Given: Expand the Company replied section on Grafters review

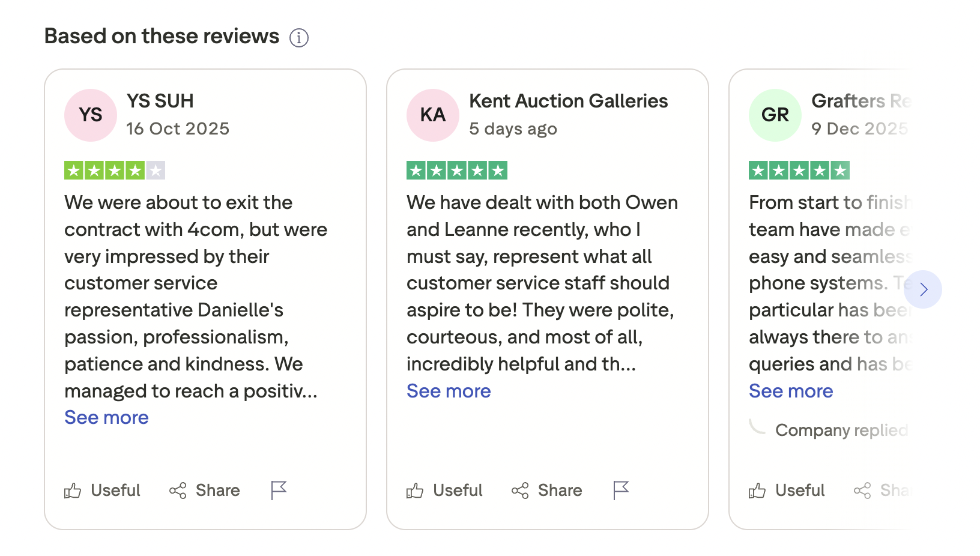Looking at the screenshot, I should (841, 430).
